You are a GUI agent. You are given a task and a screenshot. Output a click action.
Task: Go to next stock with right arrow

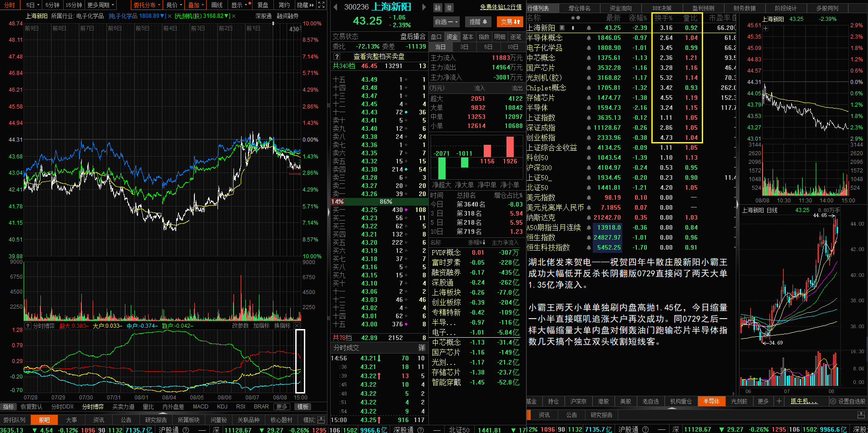coord(424,7)
